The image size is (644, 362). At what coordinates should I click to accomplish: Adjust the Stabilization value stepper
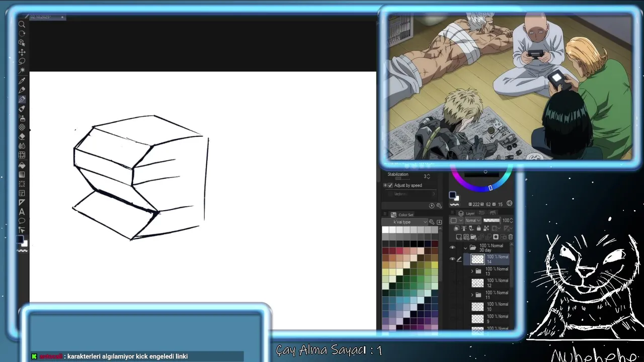coord(428,176)
